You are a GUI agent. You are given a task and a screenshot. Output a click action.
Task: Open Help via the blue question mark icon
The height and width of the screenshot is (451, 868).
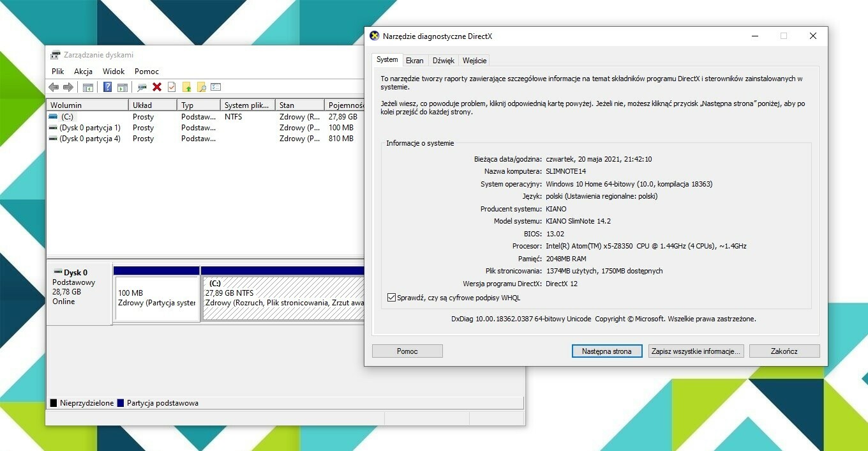(107, 87)
